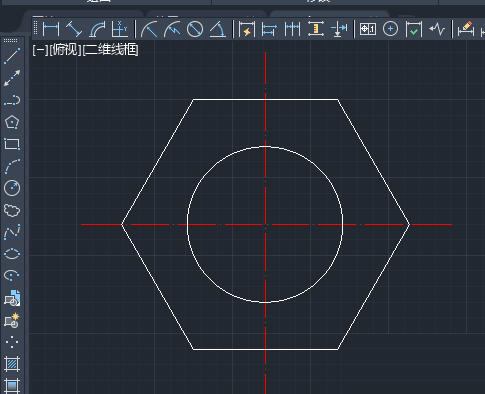Select the Radius dimension tool
This screenshot has width=485, height=394.
coord(149,29)
